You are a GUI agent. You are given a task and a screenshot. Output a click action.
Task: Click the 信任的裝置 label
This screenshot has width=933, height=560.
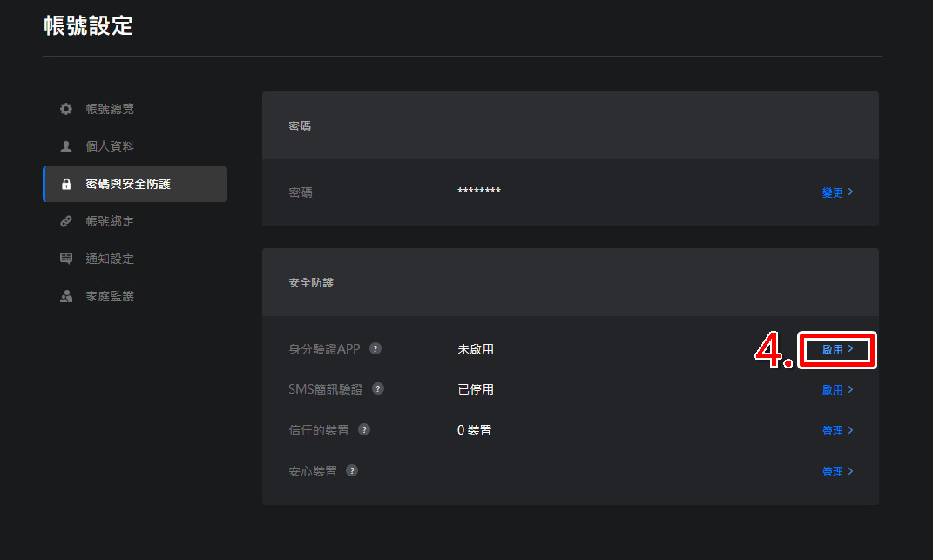point(319,430)
